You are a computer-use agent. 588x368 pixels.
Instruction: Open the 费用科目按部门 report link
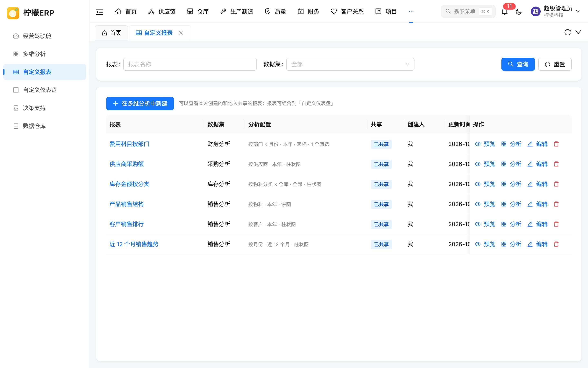pyautogui.click(x=129, y=144)
